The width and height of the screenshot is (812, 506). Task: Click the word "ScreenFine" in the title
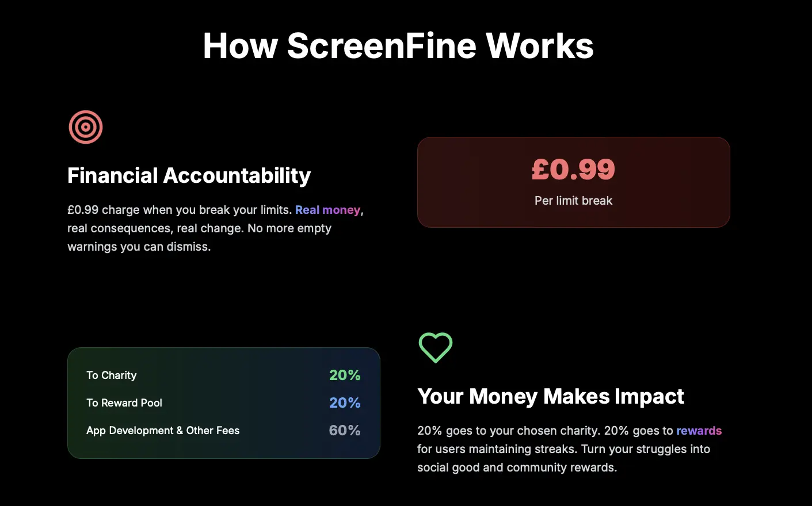tap(382, 46)
